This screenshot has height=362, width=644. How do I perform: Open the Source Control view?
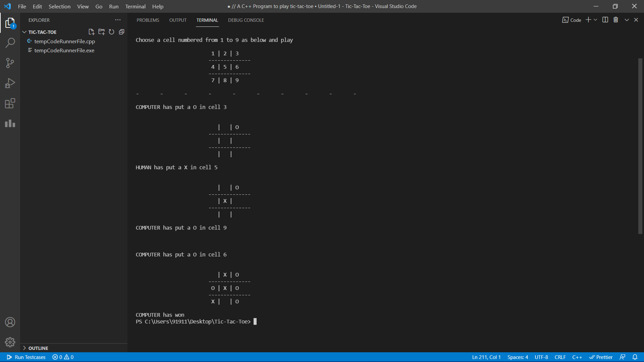tap(10, 63)
